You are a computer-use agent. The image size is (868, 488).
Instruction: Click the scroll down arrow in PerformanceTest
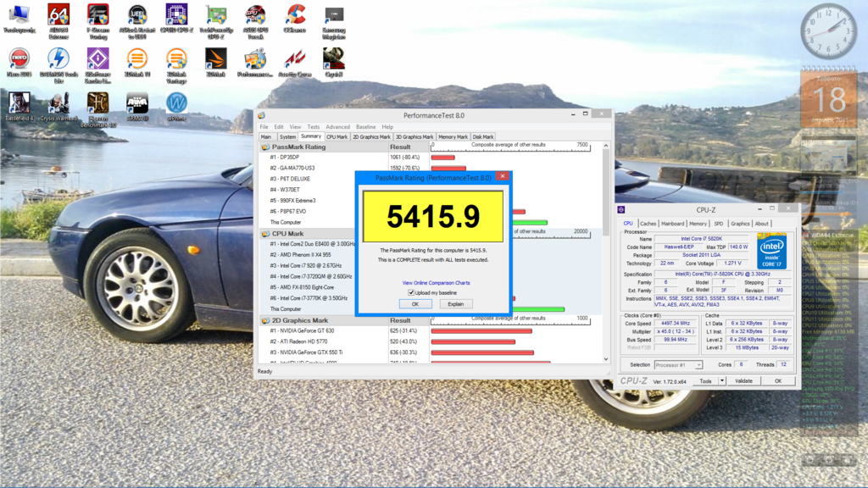click(x=606, y=359)
